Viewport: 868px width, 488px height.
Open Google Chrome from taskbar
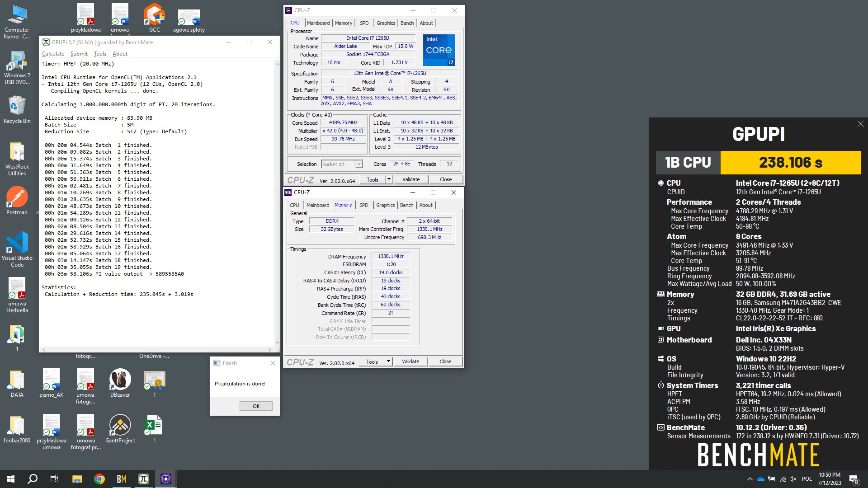[99, 479]
